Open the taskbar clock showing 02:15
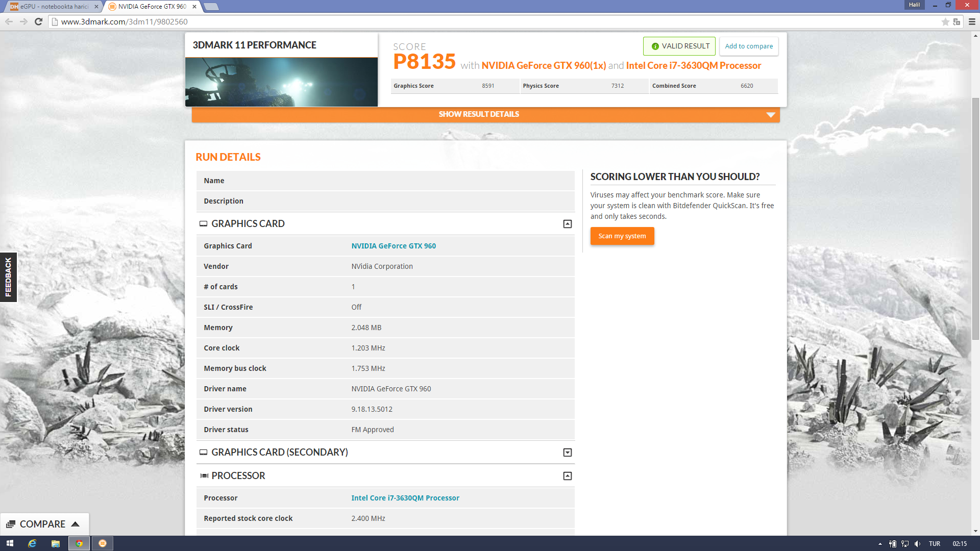This screenshot has width=980, height=551. click(960, 544)
